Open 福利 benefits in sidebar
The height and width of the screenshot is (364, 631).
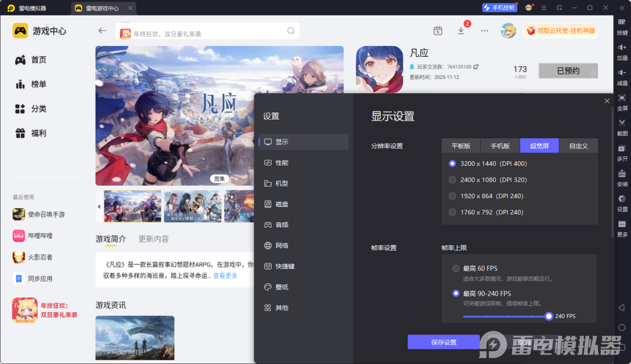point(31,133)
